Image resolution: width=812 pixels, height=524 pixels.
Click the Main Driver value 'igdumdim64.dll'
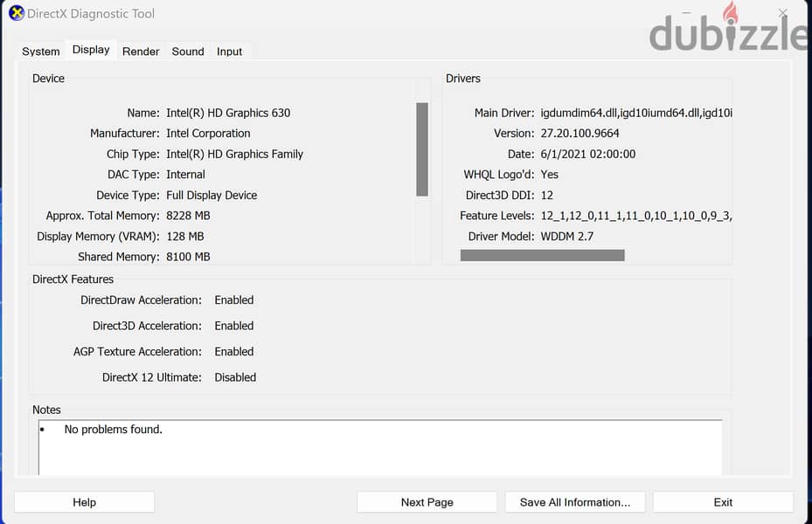click(636, 113)
